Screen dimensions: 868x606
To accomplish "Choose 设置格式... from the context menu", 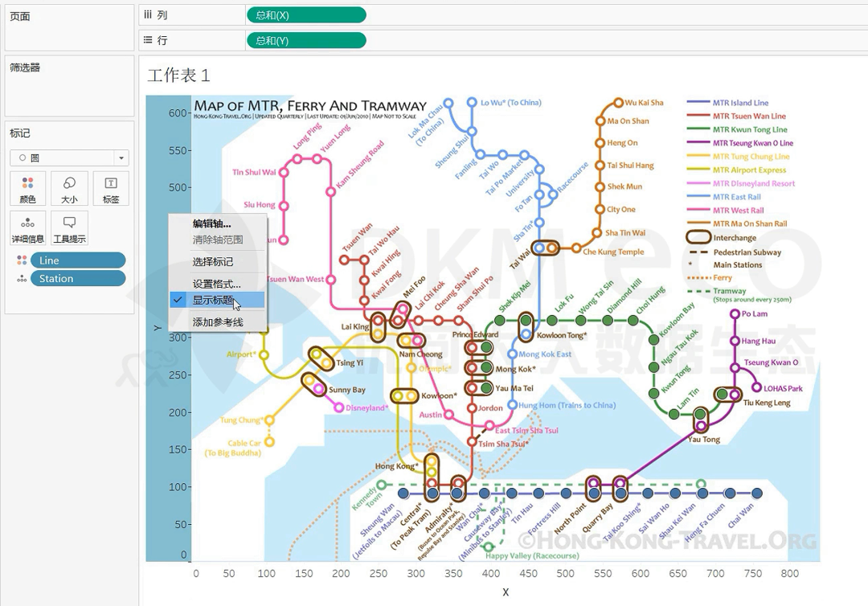I will 217,284.
